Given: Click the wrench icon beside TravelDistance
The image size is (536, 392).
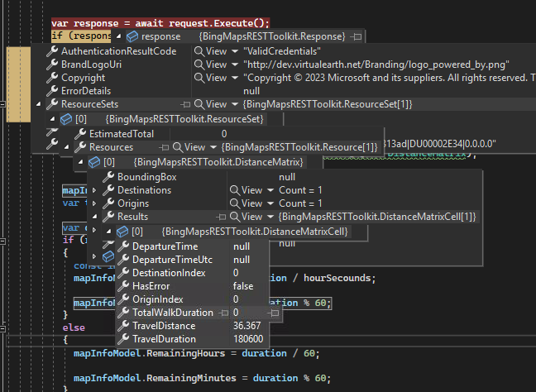Looking at the screenshot, I should pos(123,326).
